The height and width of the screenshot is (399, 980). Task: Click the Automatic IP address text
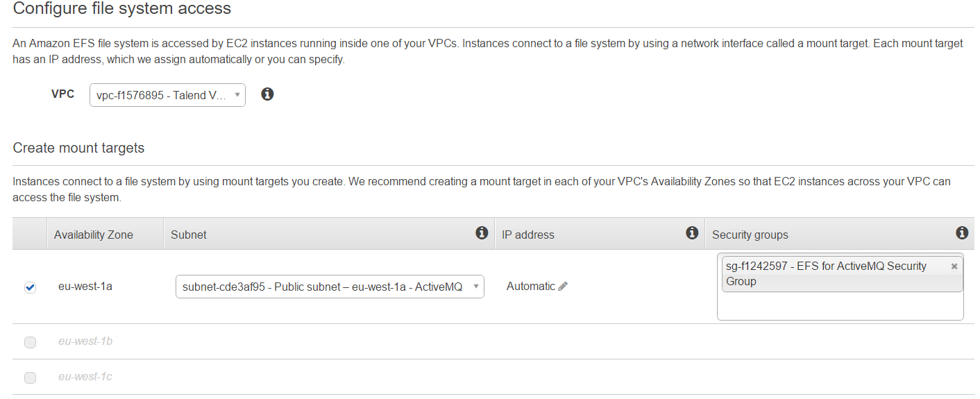coord(530,286)
